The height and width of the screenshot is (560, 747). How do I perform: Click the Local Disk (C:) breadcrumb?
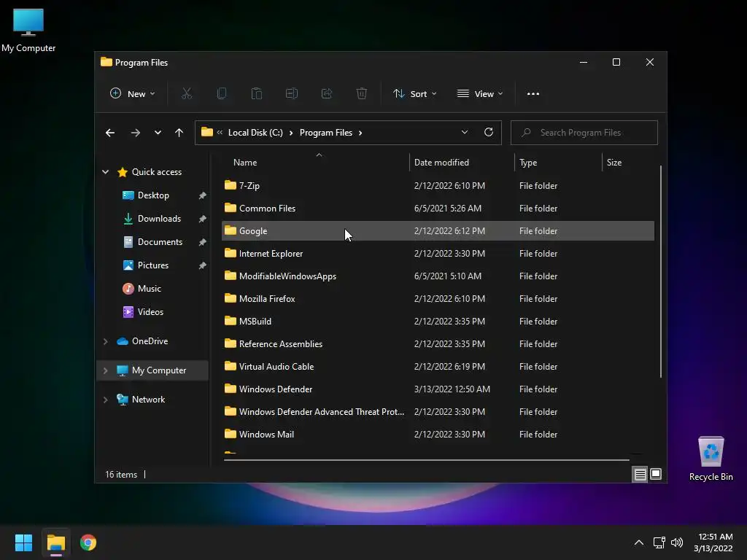point(255,133)
